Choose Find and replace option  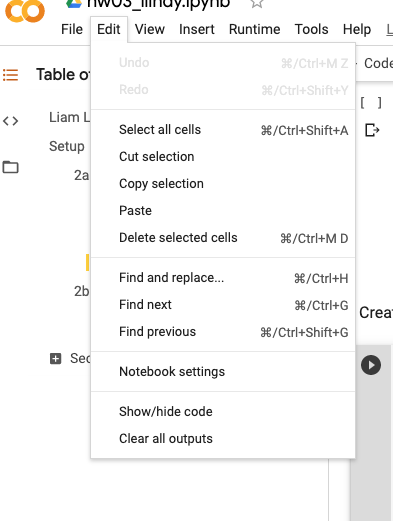[223, 278]
